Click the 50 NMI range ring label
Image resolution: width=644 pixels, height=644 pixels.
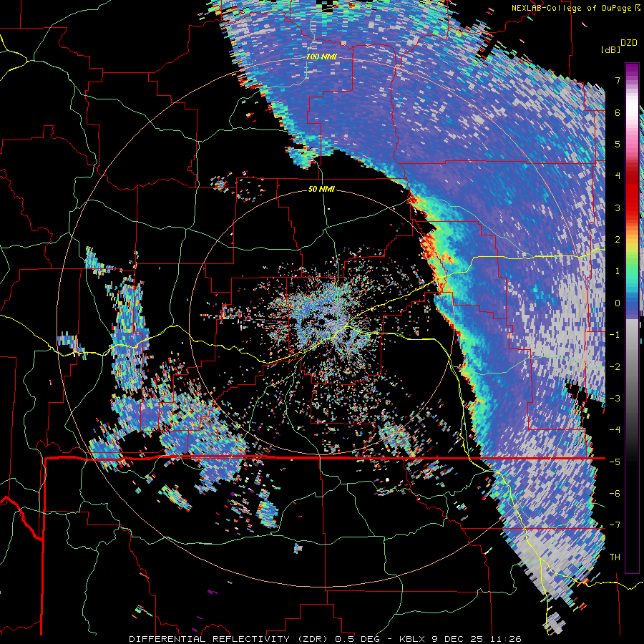[321, 190]
